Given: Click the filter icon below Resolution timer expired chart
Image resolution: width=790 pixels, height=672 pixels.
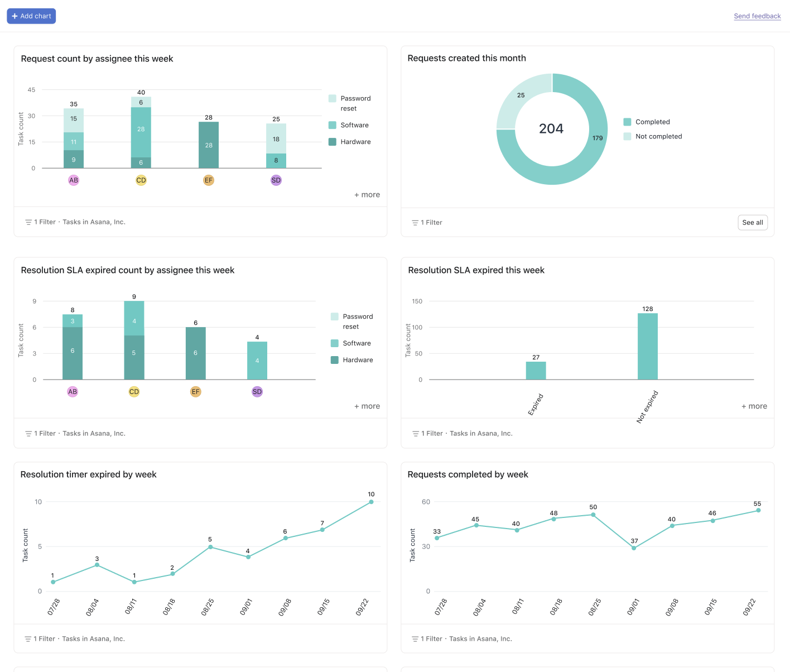Looking at the screenshot, I should coord(28,639).
